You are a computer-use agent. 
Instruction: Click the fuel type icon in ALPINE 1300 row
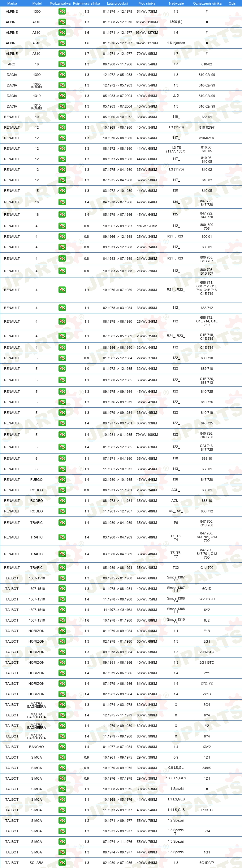coord(62,11)
